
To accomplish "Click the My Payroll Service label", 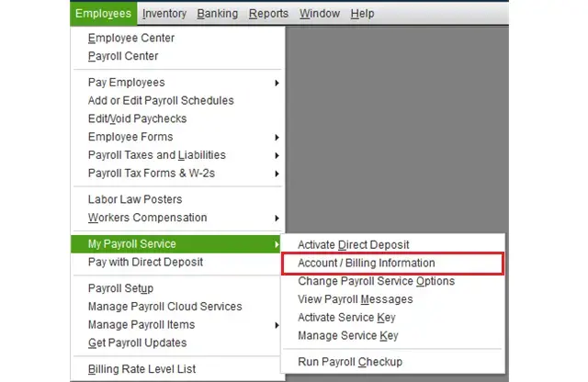I will click(x=132, y=244).
